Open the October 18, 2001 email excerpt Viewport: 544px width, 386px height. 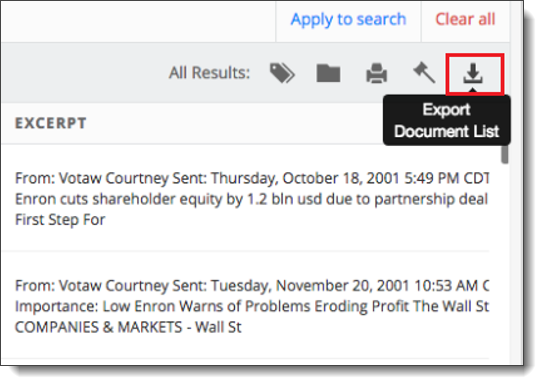(252, 199)
